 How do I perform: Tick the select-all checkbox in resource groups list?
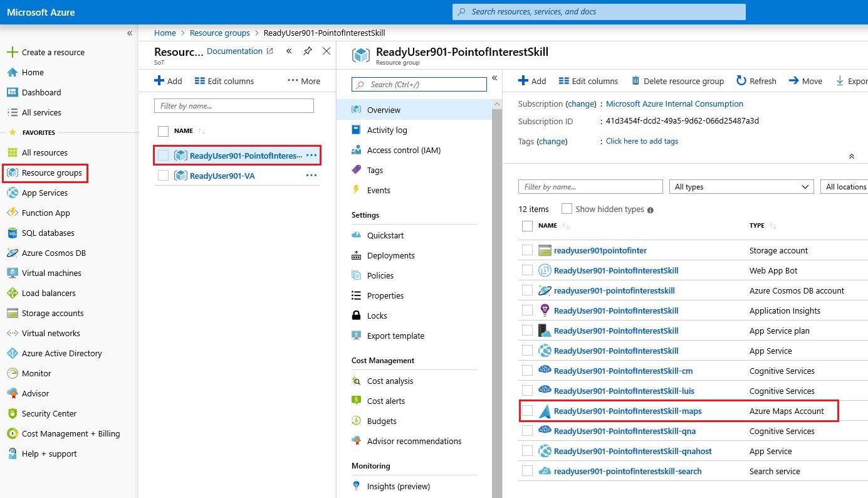(x=164, y=131)
